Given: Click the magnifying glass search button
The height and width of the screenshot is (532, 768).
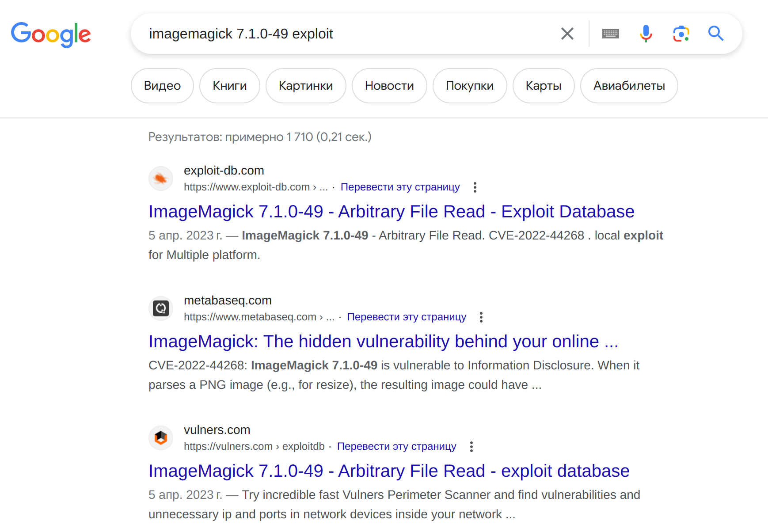Looking at the screenshot, I should pyautogui.click(x=716, y=34).
